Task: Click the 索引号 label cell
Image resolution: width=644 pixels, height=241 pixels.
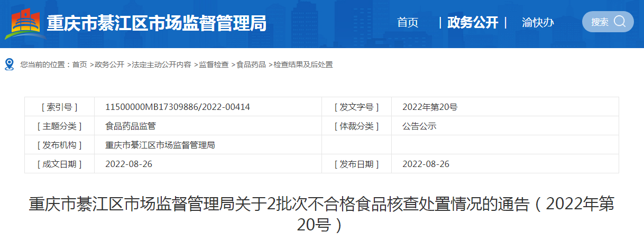Action: coord(59,107)
